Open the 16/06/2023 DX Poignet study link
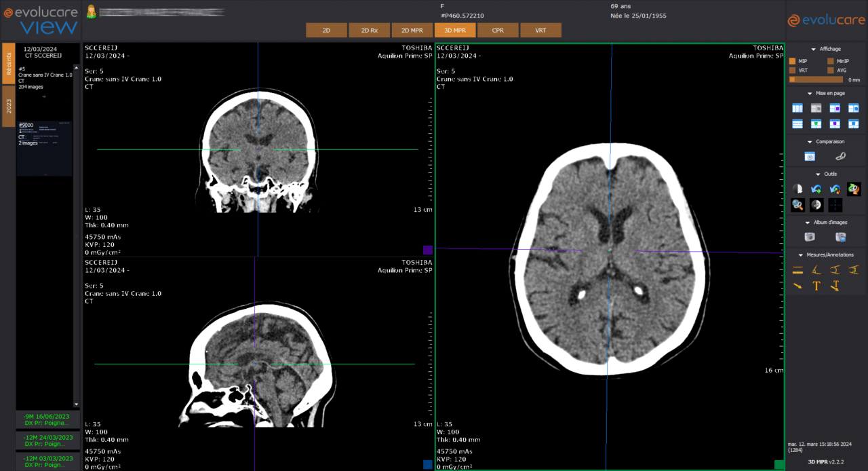868x471 pixels. point(45,419)
